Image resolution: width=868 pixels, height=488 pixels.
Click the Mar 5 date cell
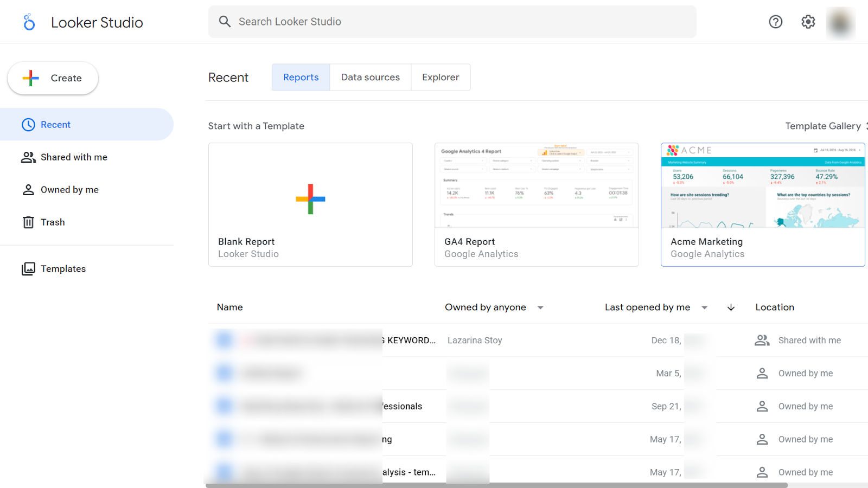pos(668,374)
